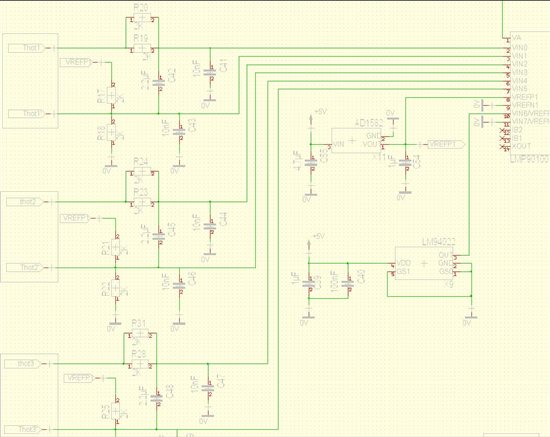Click the GS0 pin label on LM94022
550x437 pixels.
pyautogui.click(x=445, y=271)
